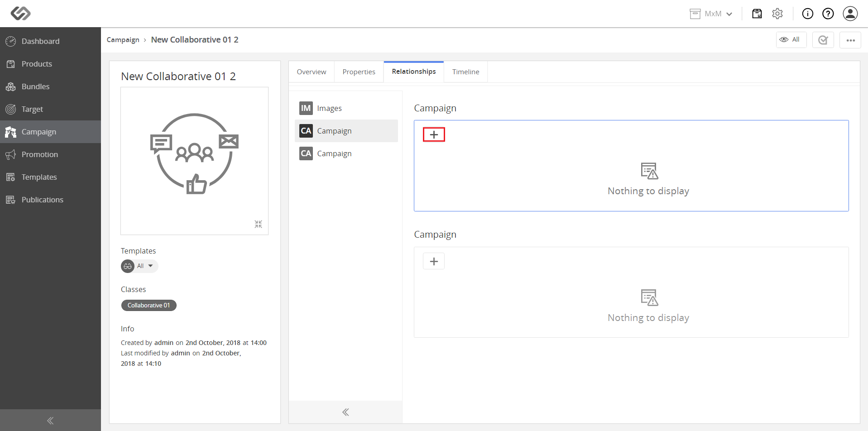Collapse the relationships list panel
Screen dimensions: 868x431
tap(345, 412)
